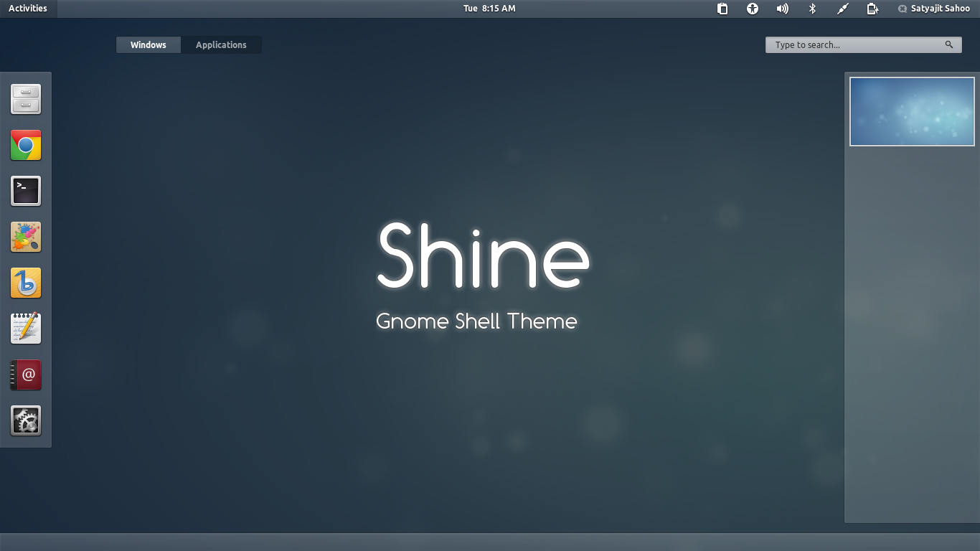980x551 pixels.
Task: Open the Terminal from the dash
Action: point(26,191)
